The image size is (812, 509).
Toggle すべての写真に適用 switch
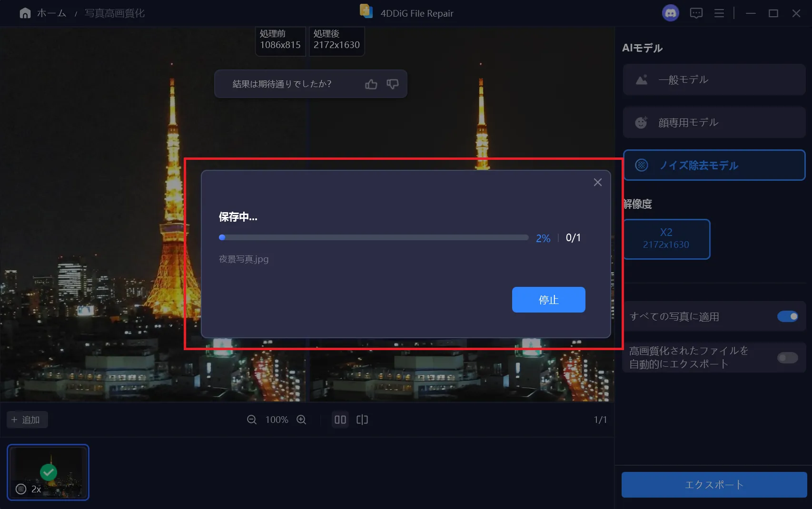tap(787, 316)
